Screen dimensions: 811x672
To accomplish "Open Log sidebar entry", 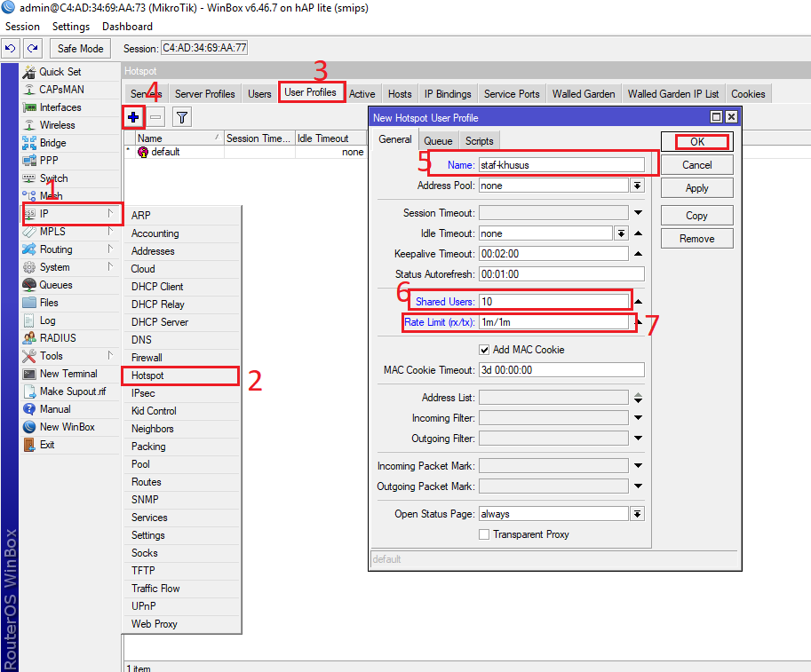I will 48,320.
